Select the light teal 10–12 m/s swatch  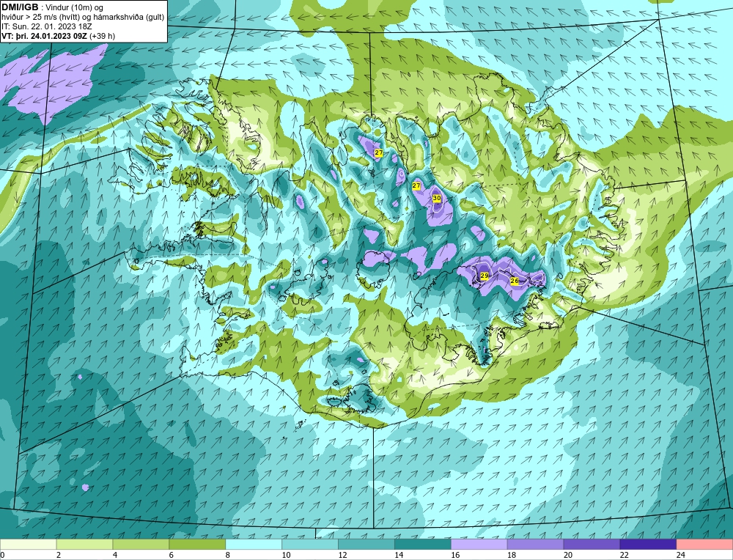(x=310, y=545)
